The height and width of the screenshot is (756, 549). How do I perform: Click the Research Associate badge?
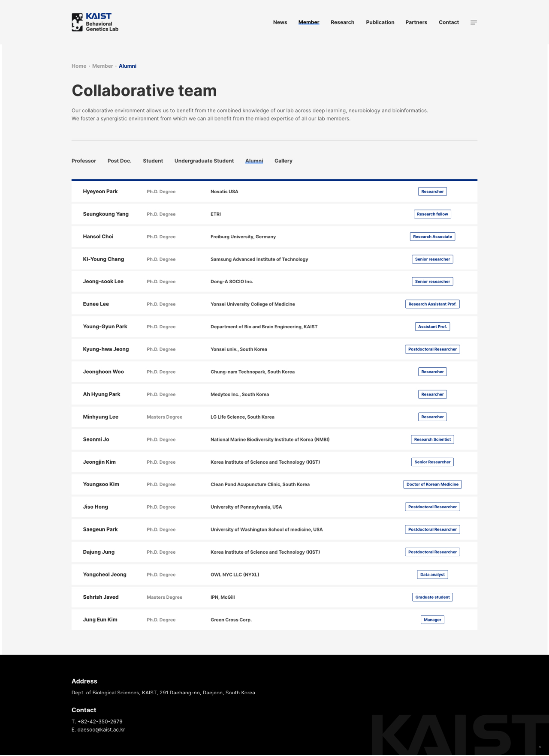(x=432, y=237)
